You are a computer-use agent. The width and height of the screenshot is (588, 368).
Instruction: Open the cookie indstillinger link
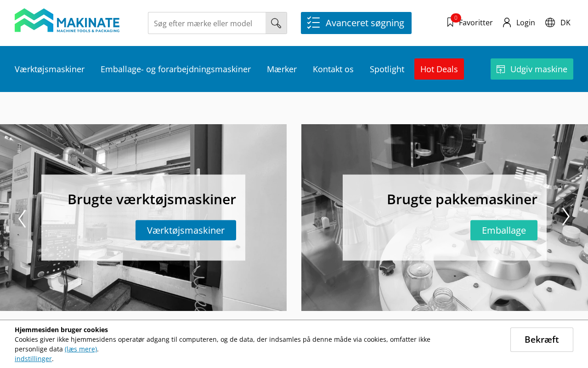click(x=33, y=358)
